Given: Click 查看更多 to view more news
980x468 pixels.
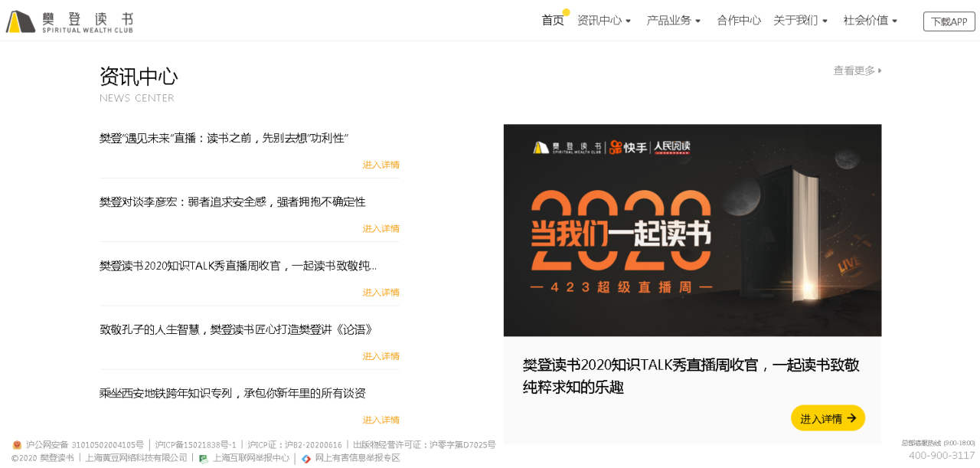Looking at the screenshot, I should coord(857,70).
